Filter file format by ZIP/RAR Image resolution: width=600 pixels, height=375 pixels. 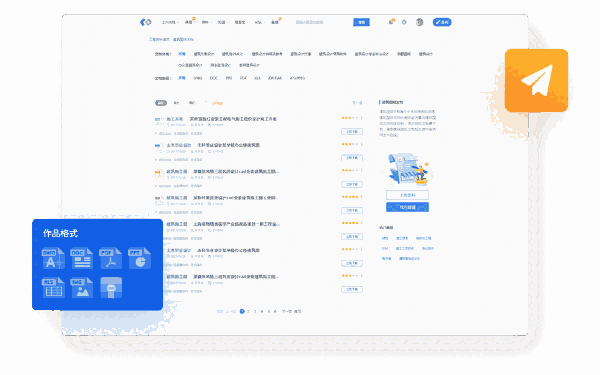[x=275, y=78]
